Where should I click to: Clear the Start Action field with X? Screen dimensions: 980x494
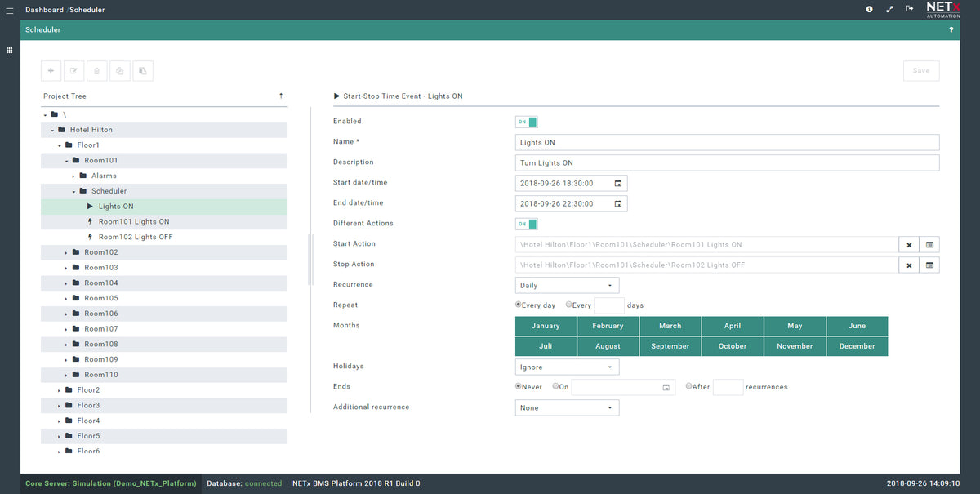909,244
